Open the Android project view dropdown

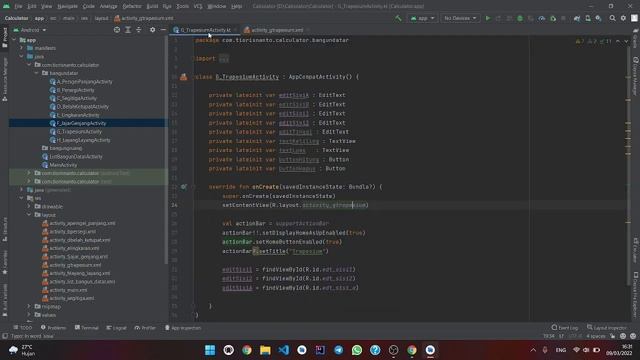click(x=30, y=30)
